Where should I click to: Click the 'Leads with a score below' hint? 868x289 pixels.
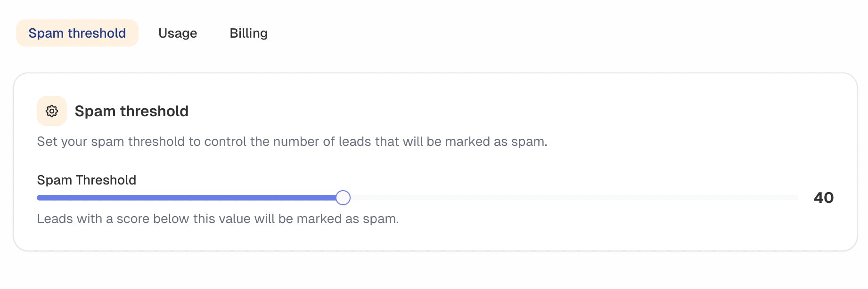coord(218,219)
